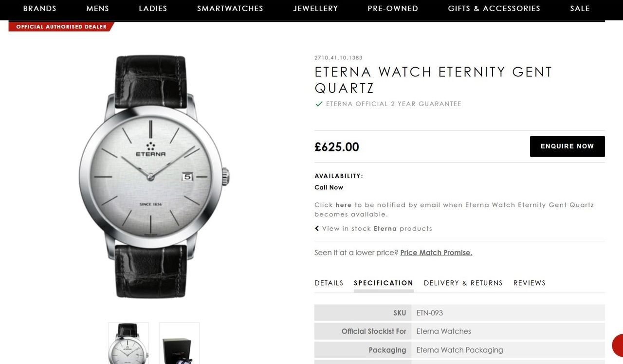
Task: Select the watch packaging box thumbnail
Action: point(179,343)
